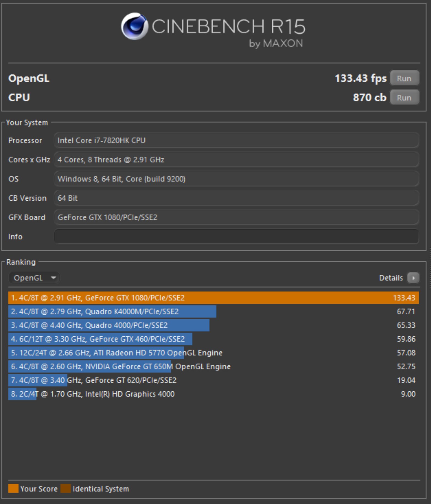
Task: Select ranking row 4 GeForce GTX 460
Action: coord(213,339)
